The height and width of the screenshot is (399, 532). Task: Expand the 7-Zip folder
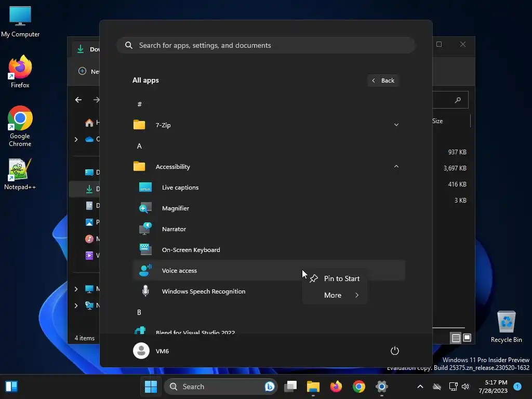(396, 125)
